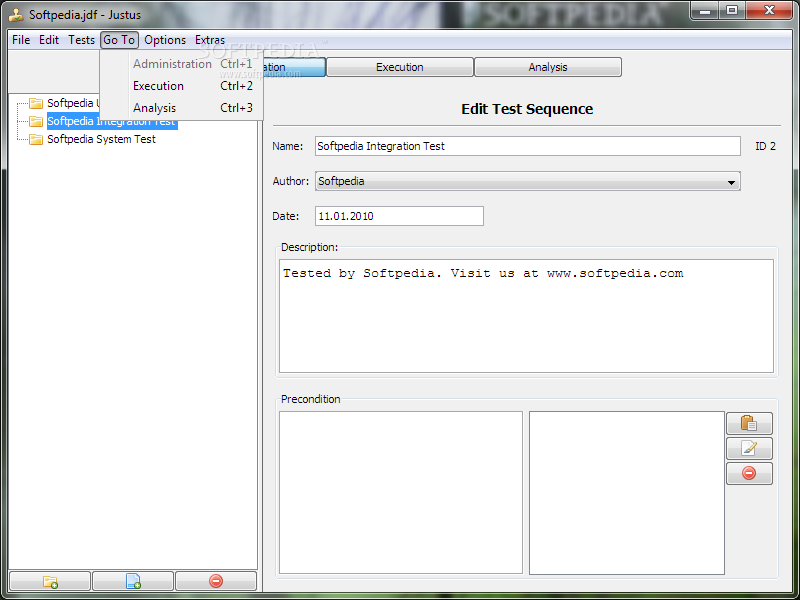The width and height of the screenshot is (800, 600).
Task: Click the add new document icon button
Action: point(133,581)
